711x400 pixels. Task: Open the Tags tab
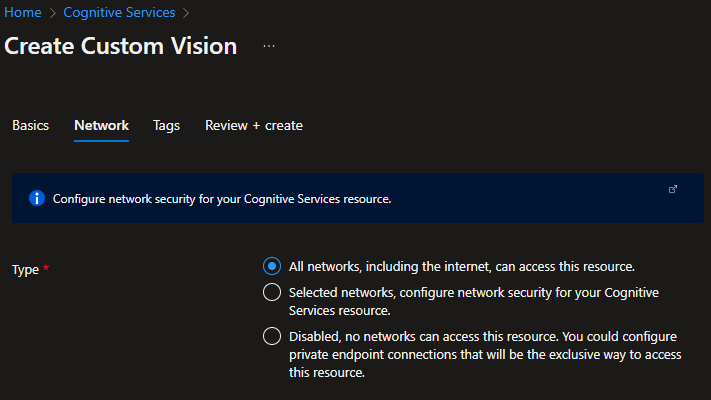166,125
